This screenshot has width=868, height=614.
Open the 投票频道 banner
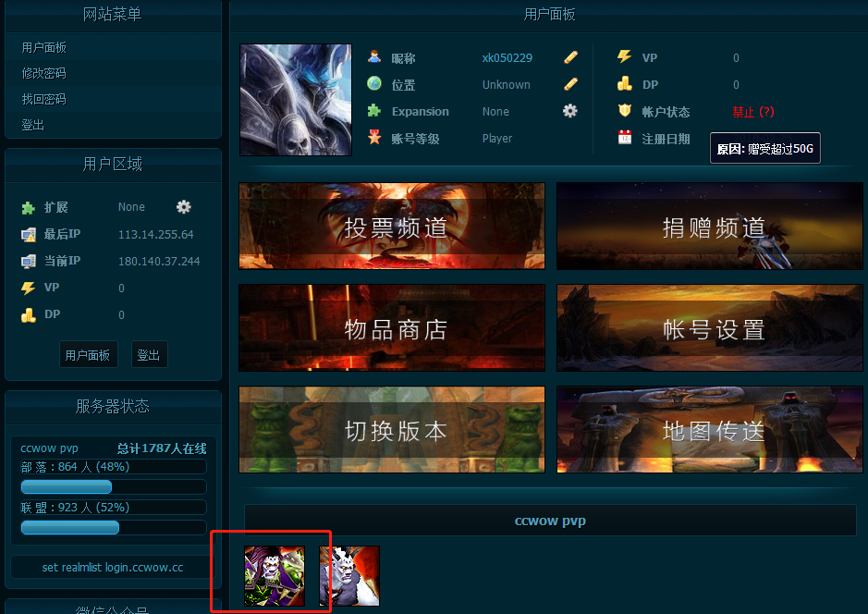391,226
